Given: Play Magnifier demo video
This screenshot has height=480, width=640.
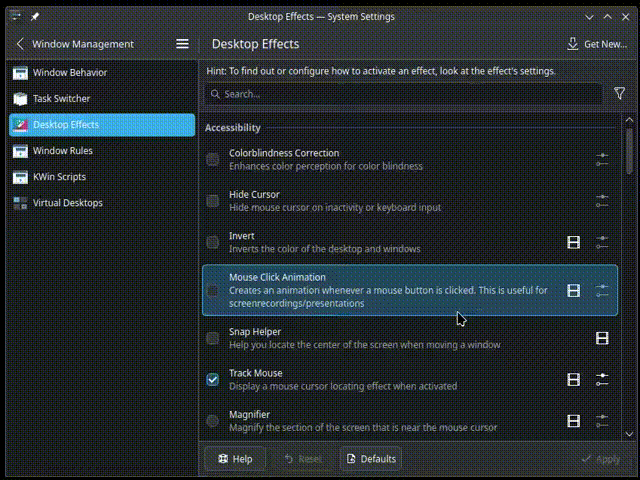Looking at the screenshot, I should point(573,421).
